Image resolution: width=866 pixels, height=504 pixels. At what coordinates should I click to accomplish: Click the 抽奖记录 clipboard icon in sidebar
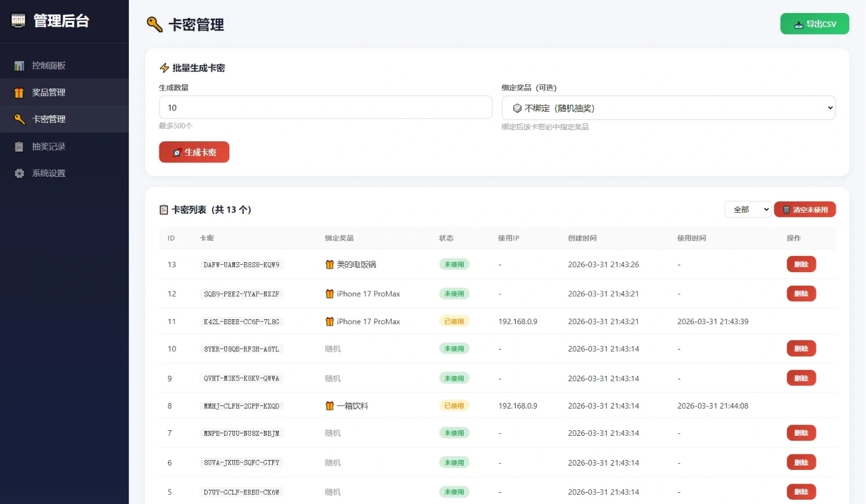pyautogui.click(x=19, y=146)
